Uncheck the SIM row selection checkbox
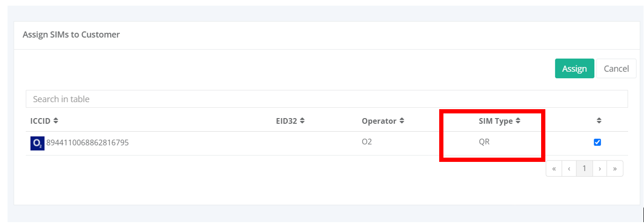This screenshot has height=224, width=644. point(597,143)
